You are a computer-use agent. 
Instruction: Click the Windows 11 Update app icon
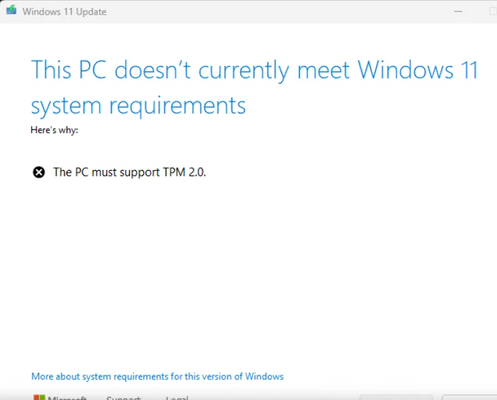[x=11, y=10]
